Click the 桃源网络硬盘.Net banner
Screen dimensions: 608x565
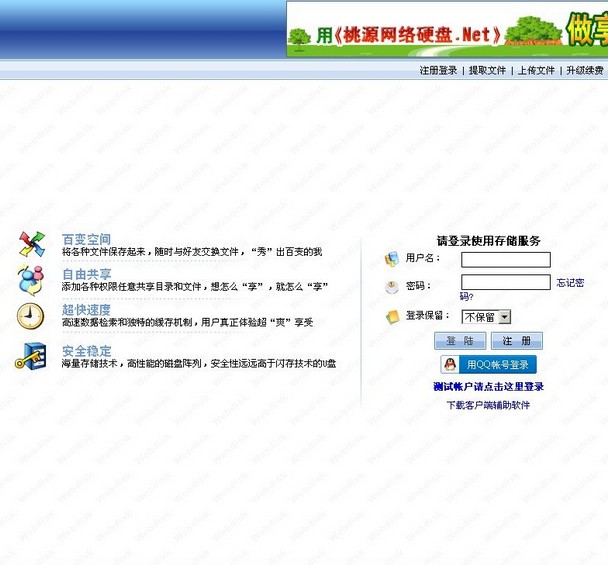447,30
